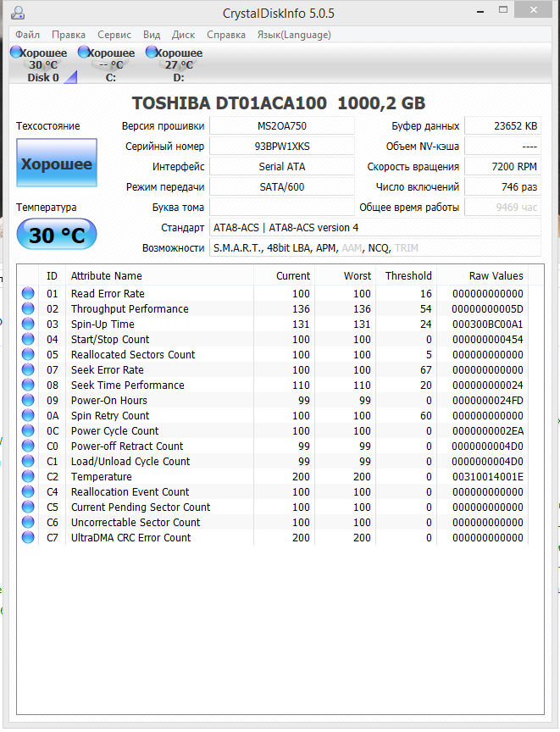Maximize the CrystalDiskInfo window
This screenshot has width=560, height=732.
(503, 10)
